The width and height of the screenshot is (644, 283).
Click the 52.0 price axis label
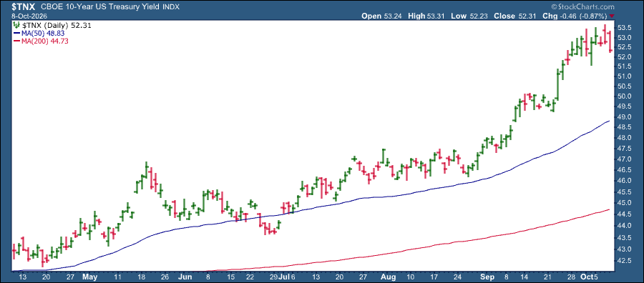pos(624,57)
